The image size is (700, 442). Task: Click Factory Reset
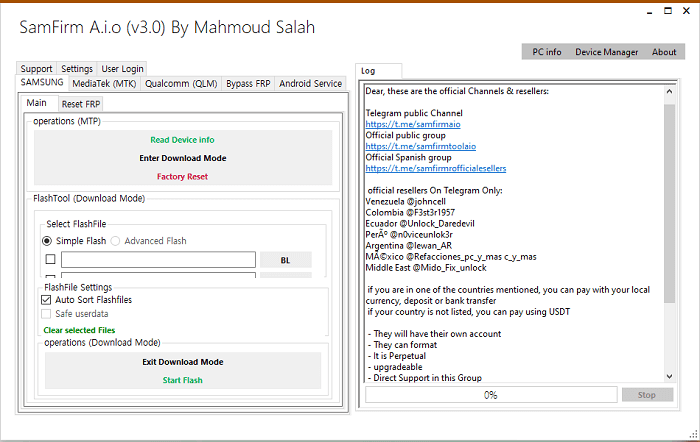pyautogui.click(x=183, y=176)
